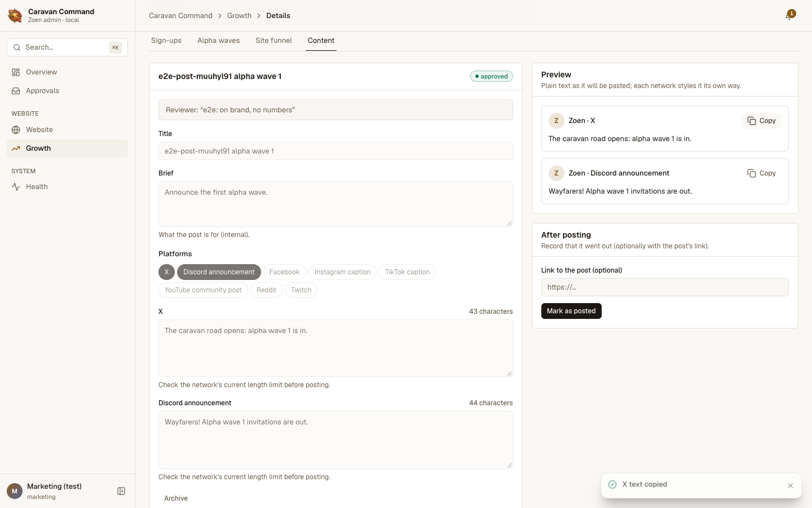Viewport: 812px width, 508px height.
Task: Click the Brief text area
Action: [336, 204]
